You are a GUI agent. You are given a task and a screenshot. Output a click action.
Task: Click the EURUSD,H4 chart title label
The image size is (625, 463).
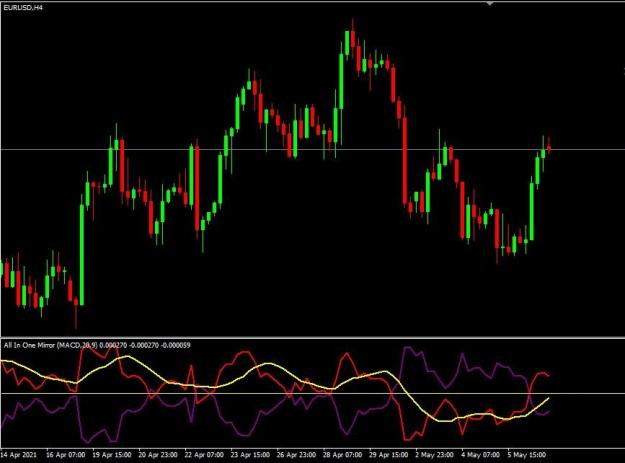23,8
